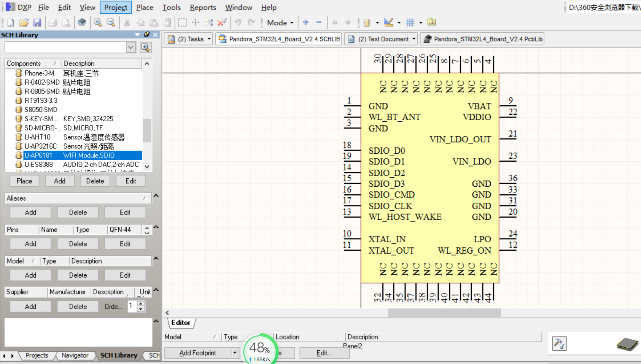This screenshot has width=641, height=364.
Task: Switch to the Projects panel tab
Action: 37,355
